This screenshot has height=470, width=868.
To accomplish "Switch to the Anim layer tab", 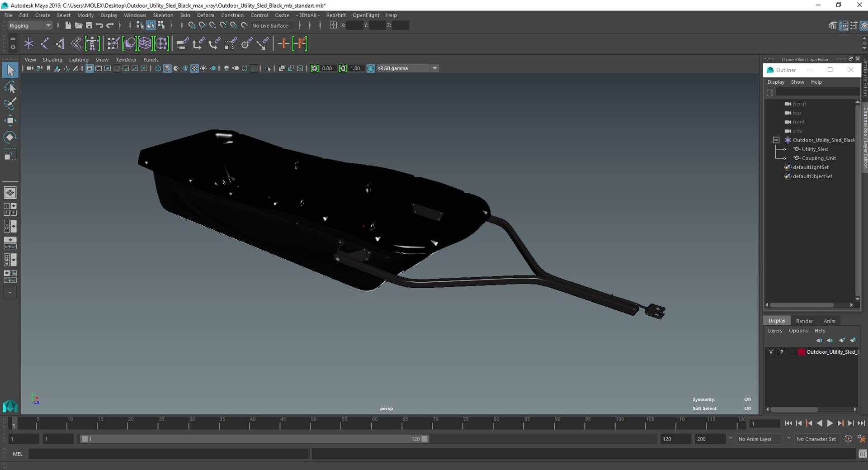I will tap(829, 321).
